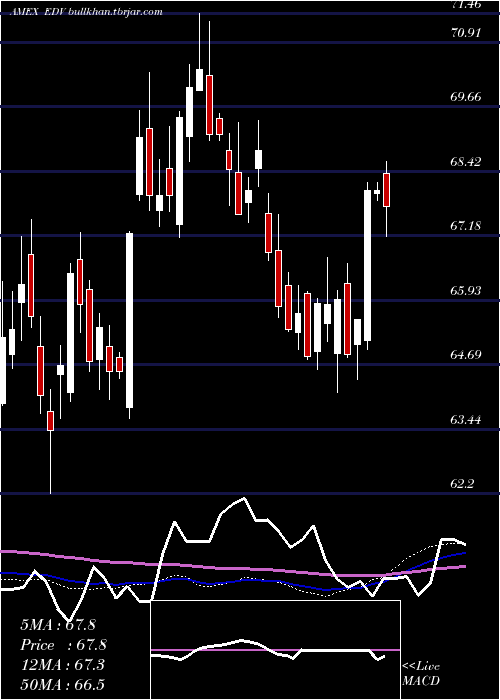
Task: Click the Price : 67.8 reading
Action: [x=63, y=645]
